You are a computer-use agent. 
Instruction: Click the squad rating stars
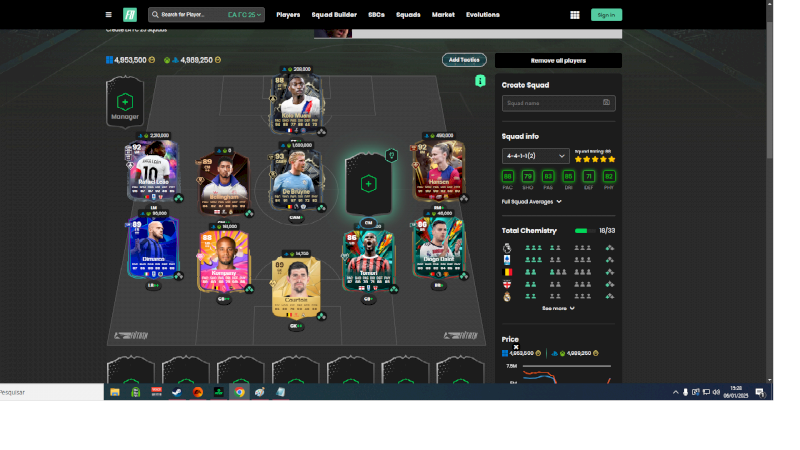point(595,159)
